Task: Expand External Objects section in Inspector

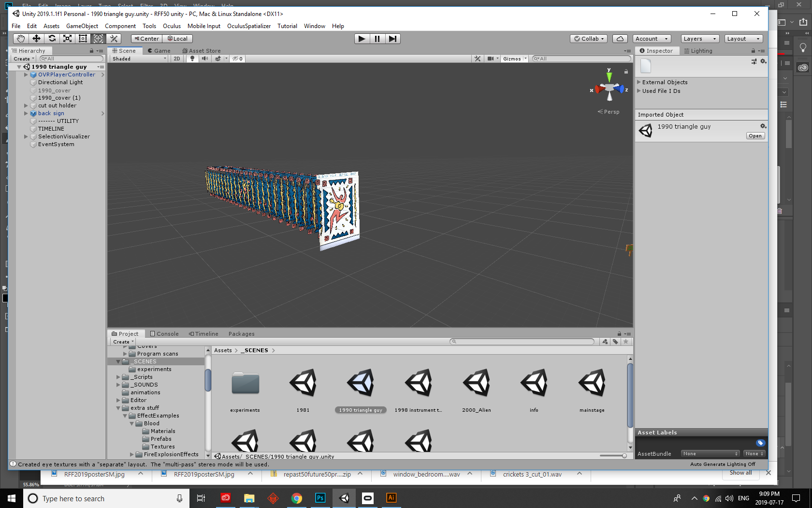Action: (639, 82)
